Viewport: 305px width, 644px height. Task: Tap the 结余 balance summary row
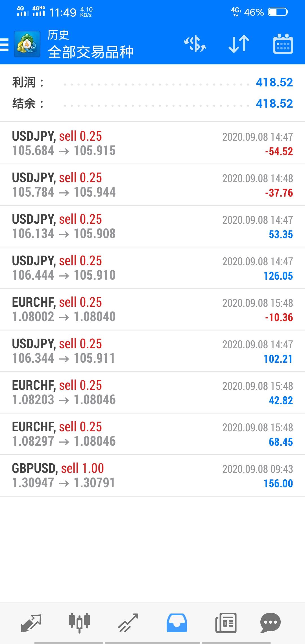click(152, 104)
